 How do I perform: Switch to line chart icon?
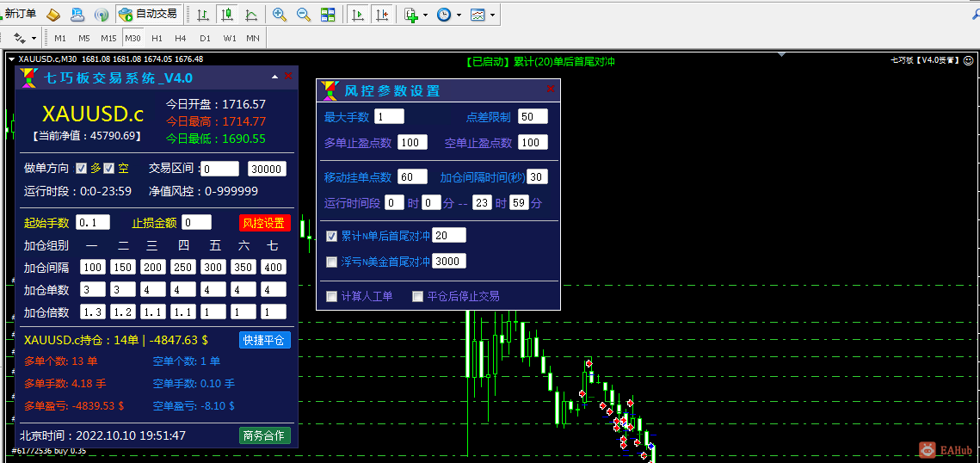coord(251,14)
